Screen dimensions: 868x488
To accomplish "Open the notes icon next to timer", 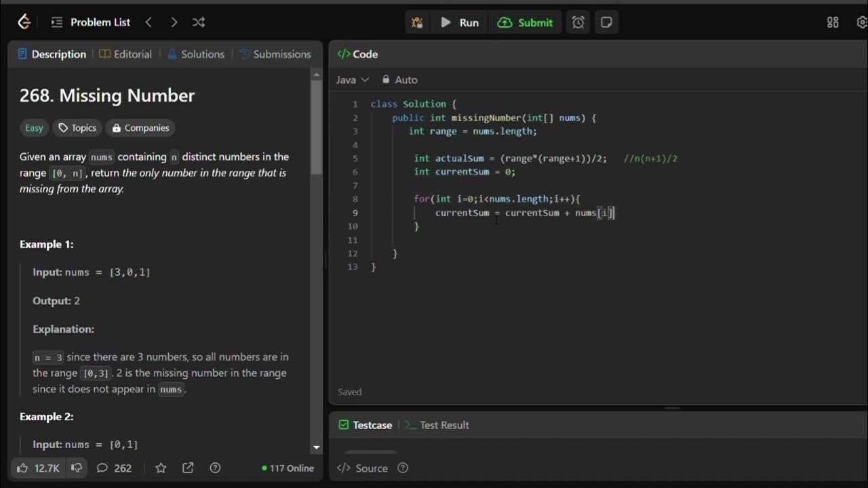I will click(606, 22).
